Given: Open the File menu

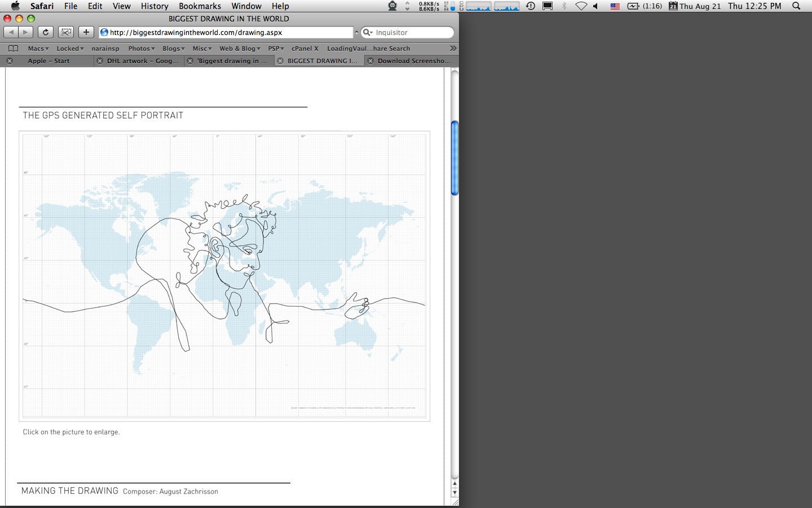Looking at the screenshot, I should (x=71, y=6).
